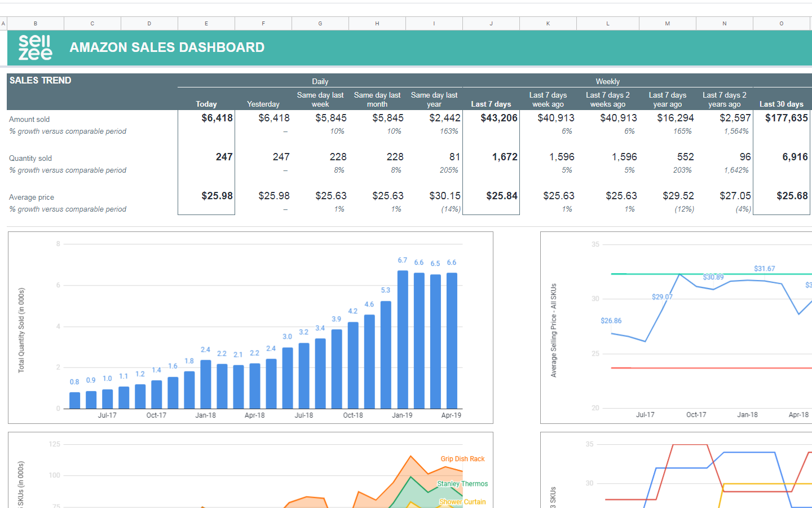Select the $30.15 average price cell
This screenshot has width=812, height=508.
click(445, 196)
